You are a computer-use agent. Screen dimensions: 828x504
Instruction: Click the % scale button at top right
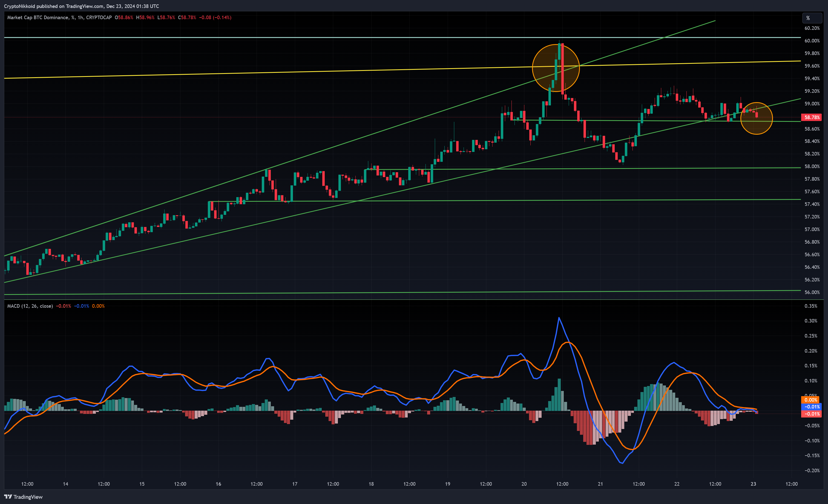click(812, 18)
